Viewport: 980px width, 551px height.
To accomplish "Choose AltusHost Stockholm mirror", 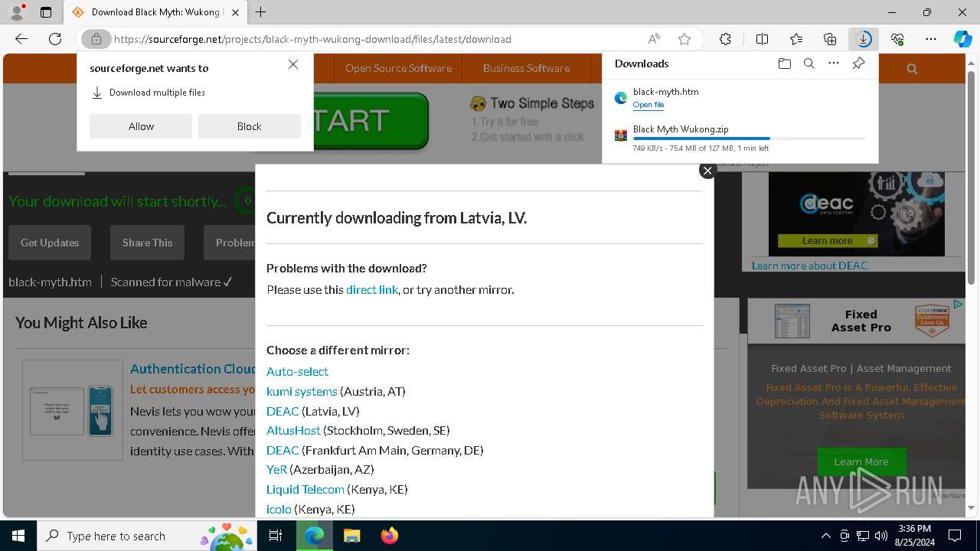I will click(x=293, y=430).
